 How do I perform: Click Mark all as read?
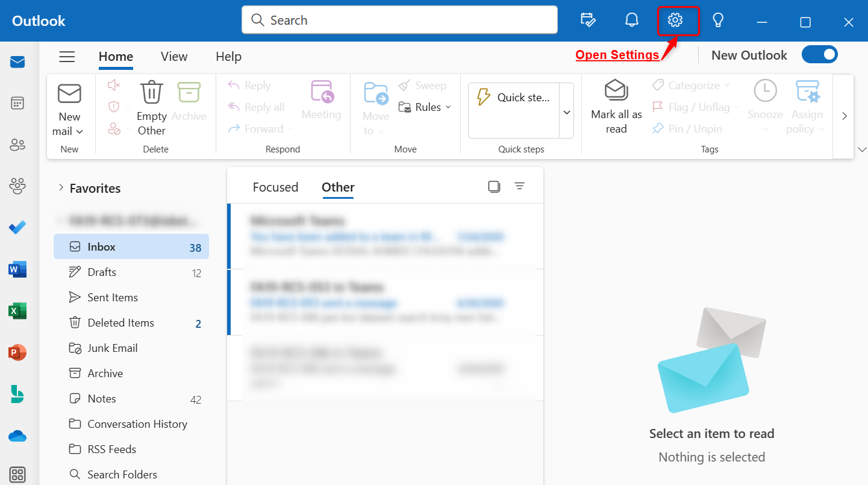(616, 107)
